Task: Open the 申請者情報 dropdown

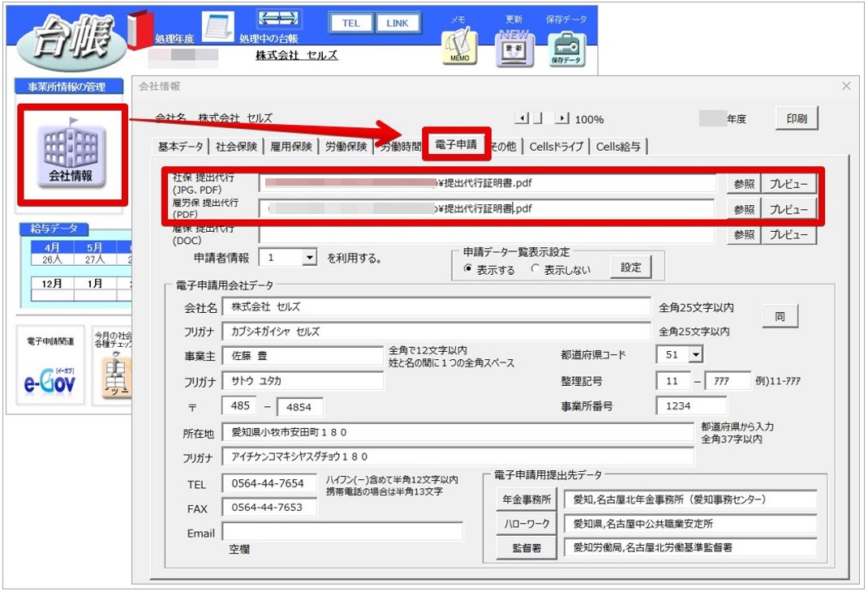Action: pos(309,258)
